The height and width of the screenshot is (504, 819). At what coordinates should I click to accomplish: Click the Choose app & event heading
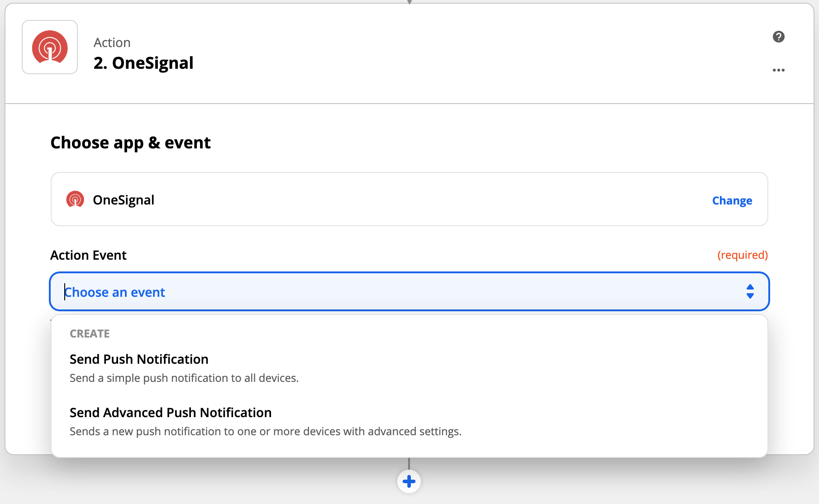pyautogui.click(x=130, y=143)
